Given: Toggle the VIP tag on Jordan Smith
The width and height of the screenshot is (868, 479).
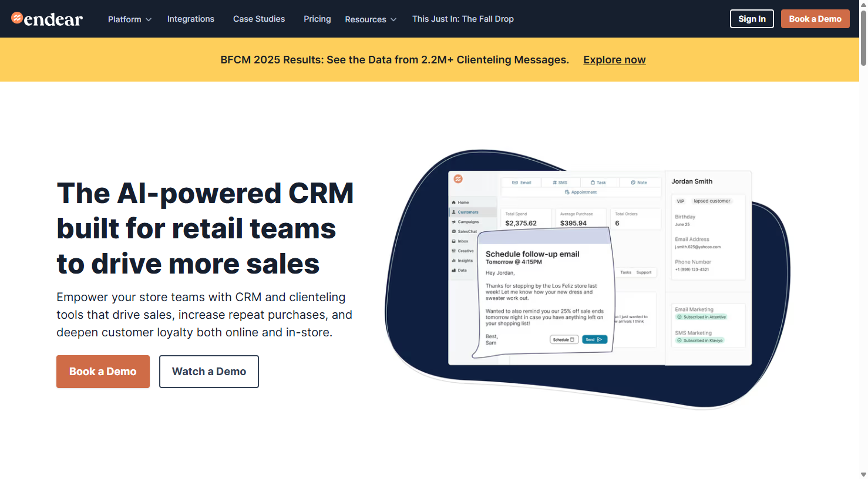Looking at the screenshot, I should pyautogui.click(x=682, y=201).
